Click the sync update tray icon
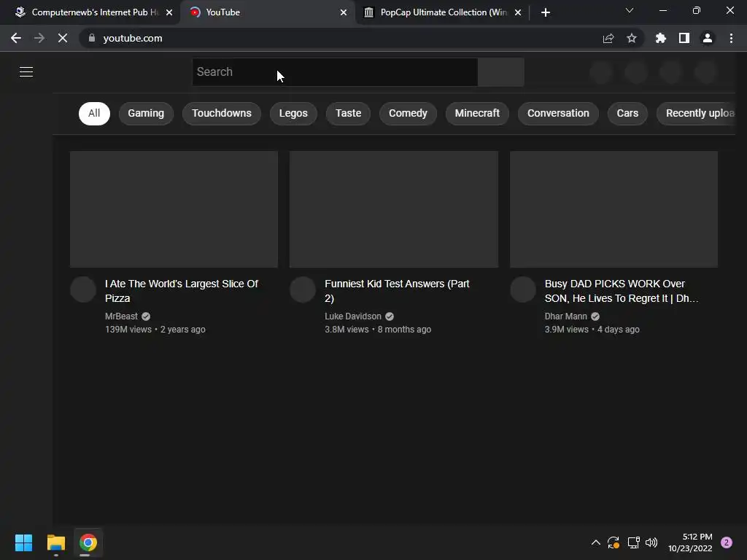The image size is (747, 560). pyautogui.click(x=614, y=542)
